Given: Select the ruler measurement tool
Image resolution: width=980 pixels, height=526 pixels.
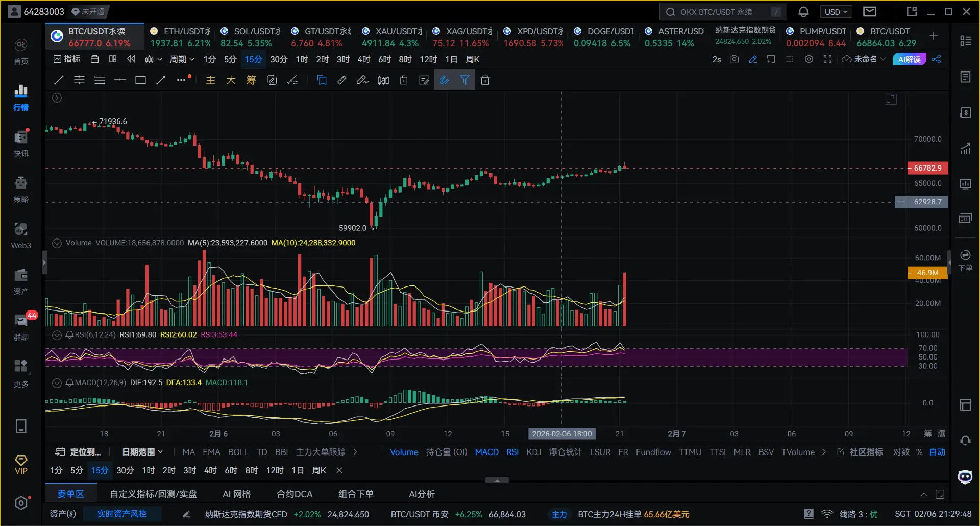Looking at the screenshot, I should (x=342, y=80).
